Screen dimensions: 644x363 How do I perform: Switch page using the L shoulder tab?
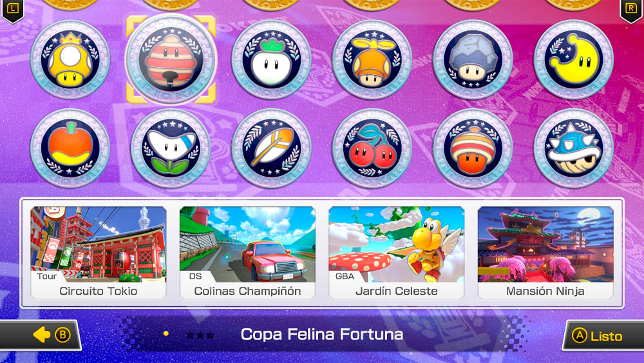point(12,9)
